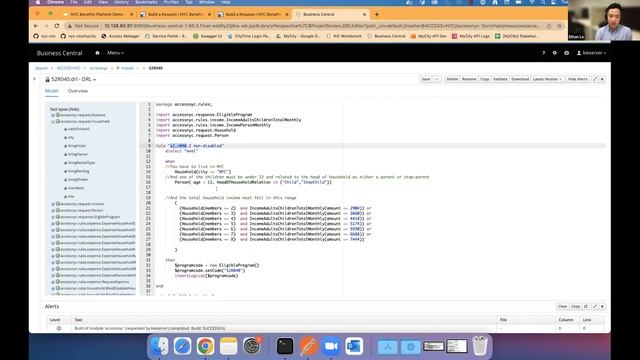Expand the accessnyc.request.Person fact node
640x360 pixels.
pyautogui.click(x=53, y=211)
